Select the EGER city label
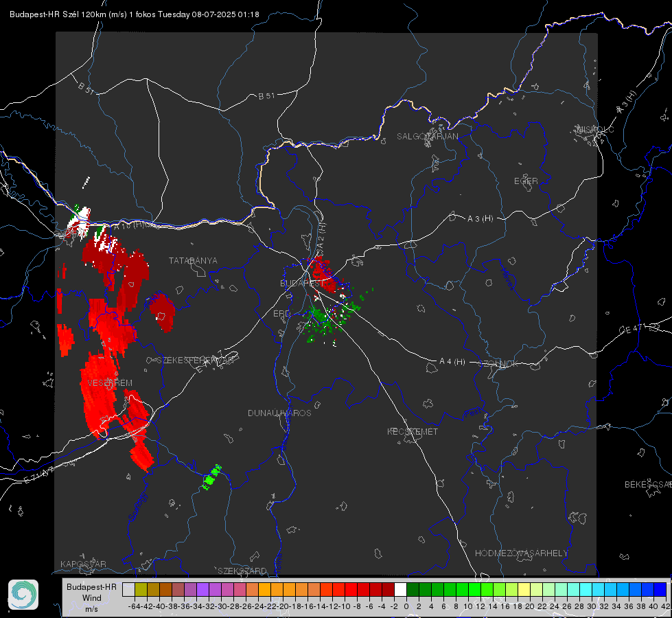672x618 pixels. pyautogui.click(x=526, y=181)
